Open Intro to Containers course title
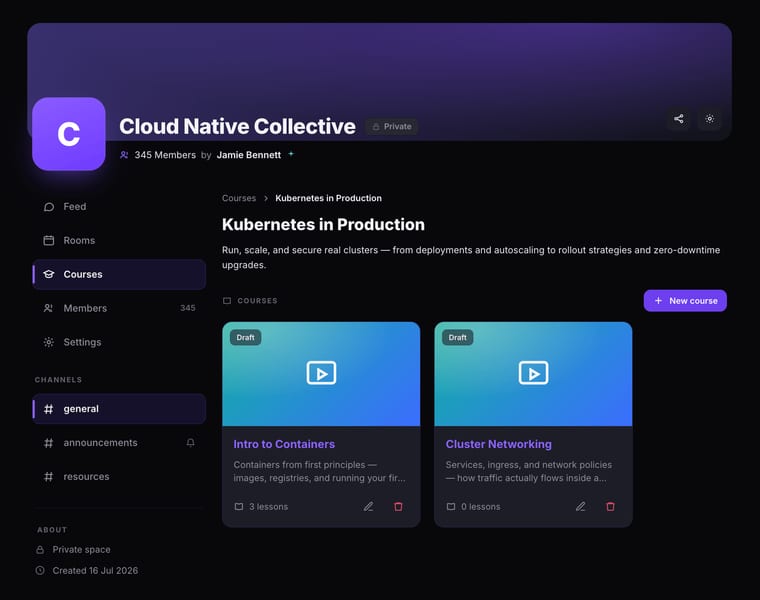 coord(284,444)
